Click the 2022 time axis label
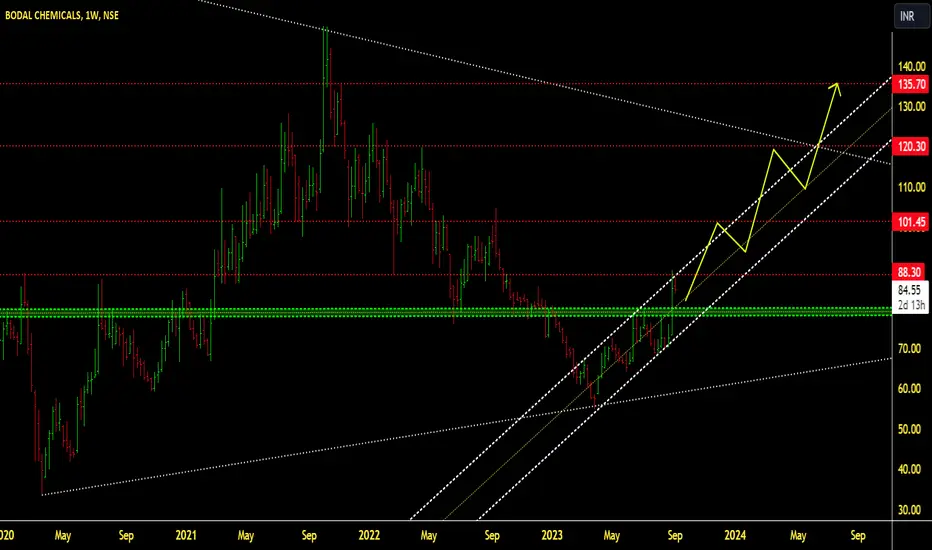The image size is (932, 550). (x=369, y=535)
